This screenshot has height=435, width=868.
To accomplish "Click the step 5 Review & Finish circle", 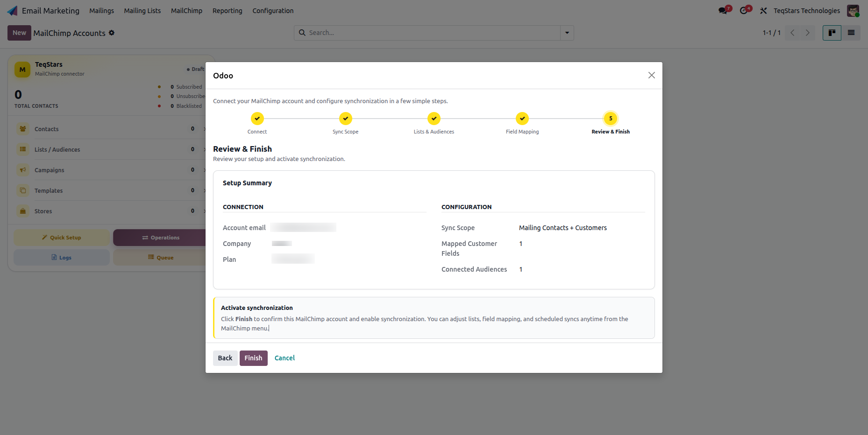I will pyautogui.click(x=611, y=119).
